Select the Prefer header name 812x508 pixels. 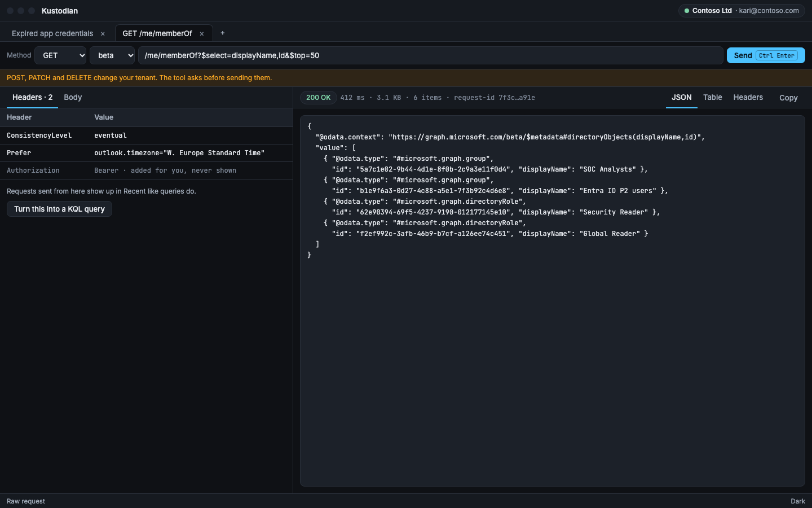click(x=19, y=153)
